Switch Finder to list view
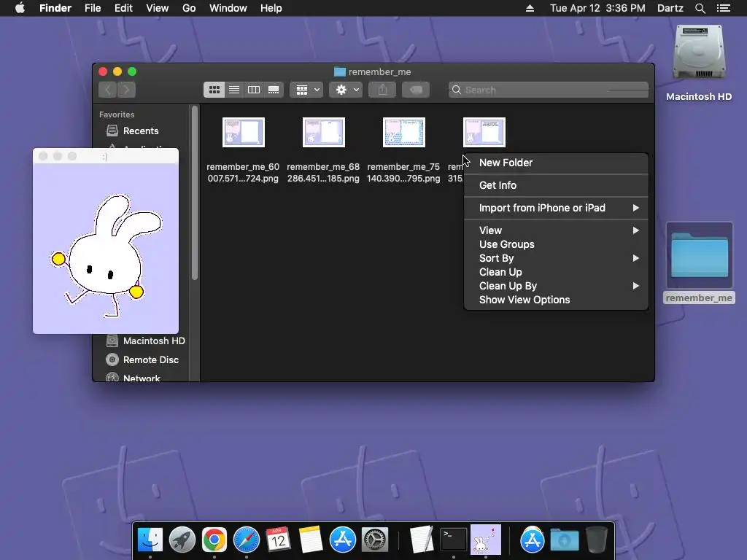 [x=234, y=90]
